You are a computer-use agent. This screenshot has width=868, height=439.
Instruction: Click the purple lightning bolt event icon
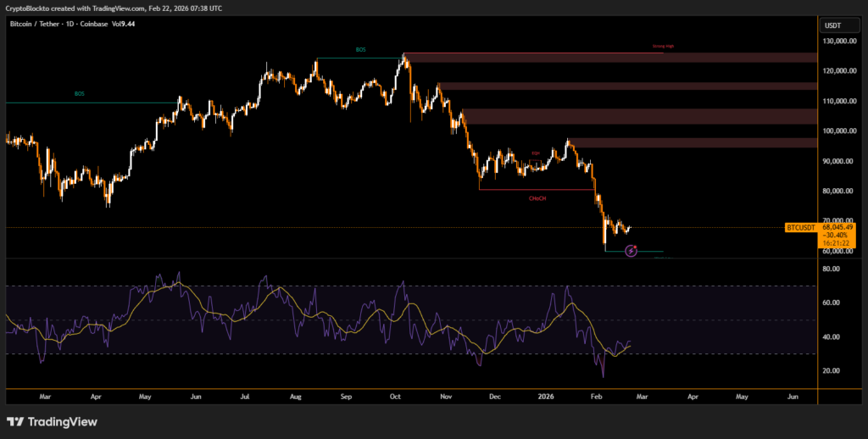pos(631,250)
